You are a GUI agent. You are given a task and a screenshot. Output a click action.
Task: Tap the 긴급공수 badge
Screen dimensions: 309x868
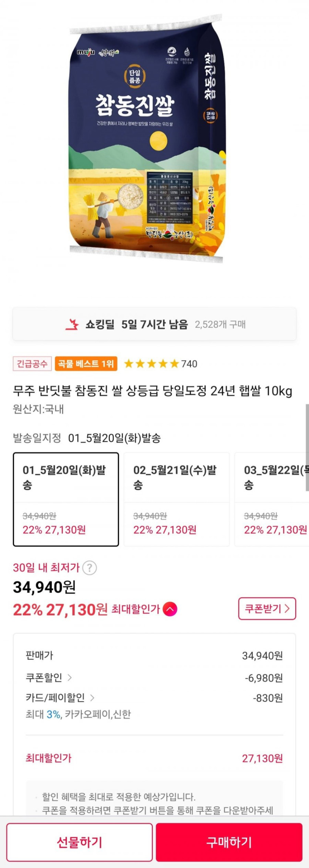pos(32,364)
